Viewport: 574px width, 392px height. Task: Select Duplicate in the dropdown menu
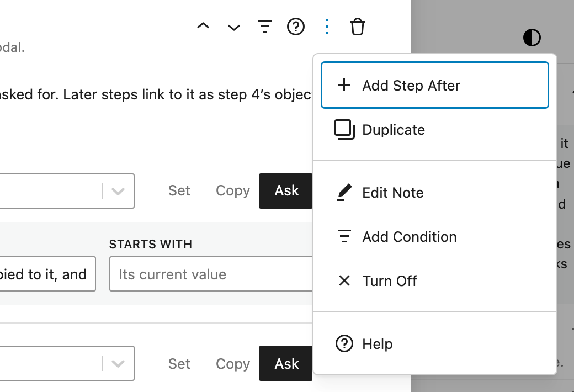pyautogui.click(x=434, y=130)
